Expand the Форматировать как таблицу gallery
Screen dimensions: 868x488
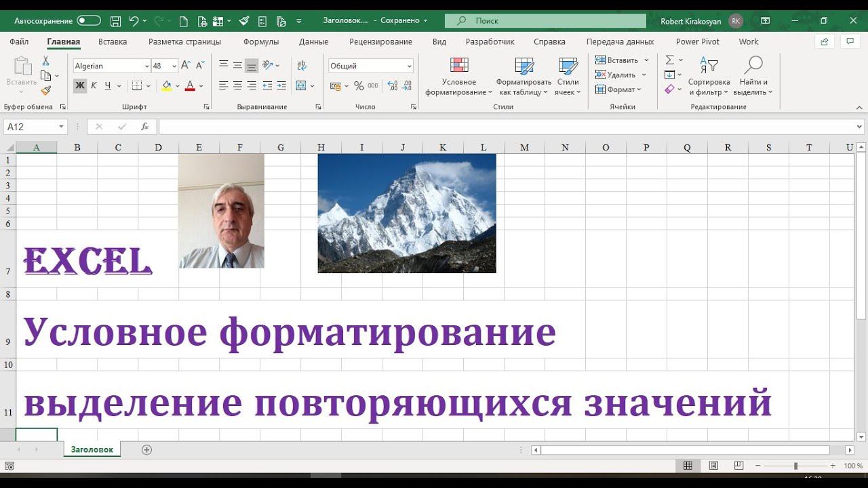[524, 77]
